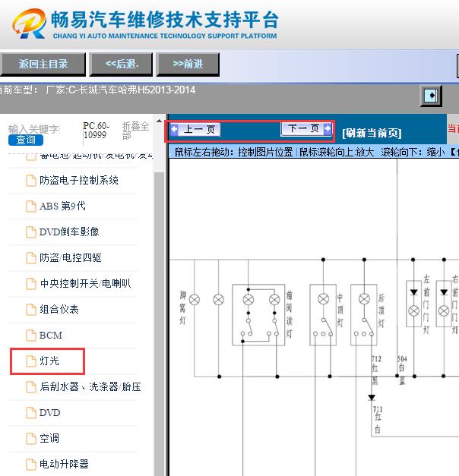Click the document icon beside 电动升降器

click(x=30, y=464)
